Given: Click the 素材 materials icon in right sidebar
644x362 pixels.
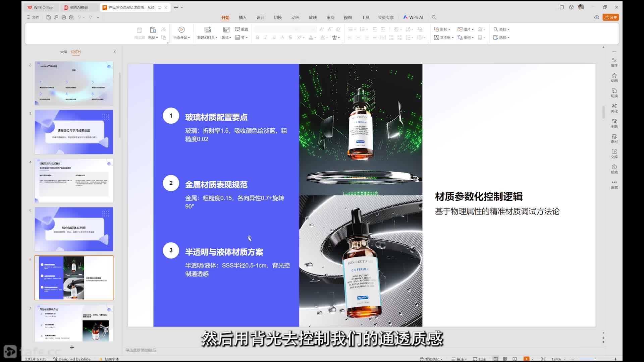Looking at the screenshot, I should 614,139.
